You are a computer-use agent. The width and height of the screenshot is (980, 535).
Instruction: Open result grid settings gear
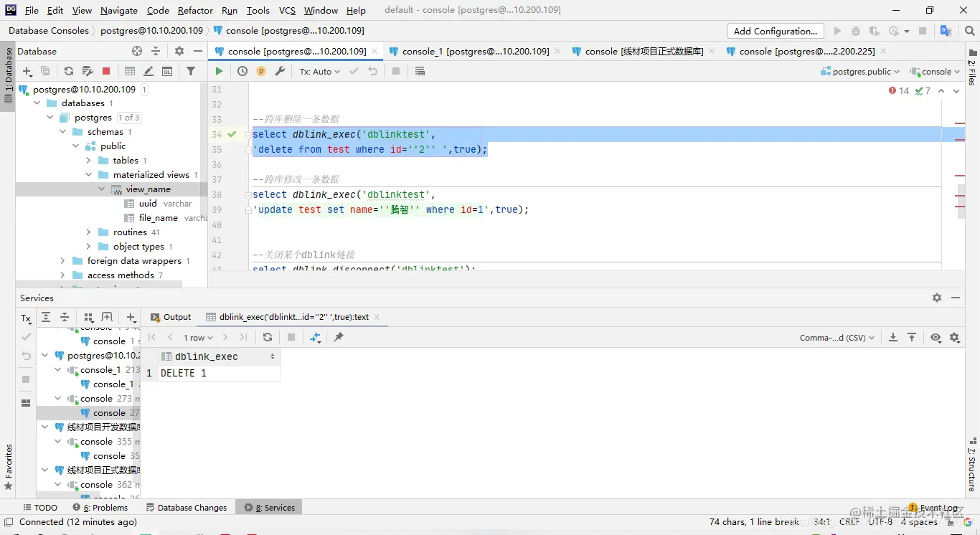click(x=955, y=337)
